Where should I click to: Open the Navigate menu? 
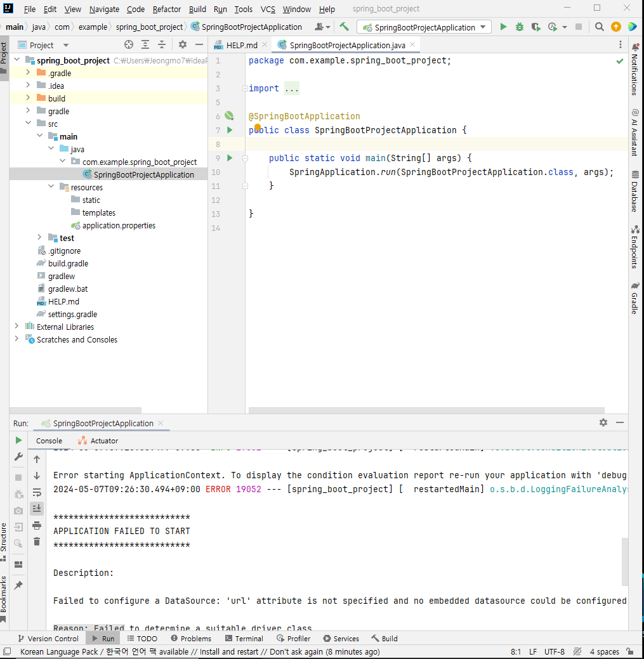[104, 9]
